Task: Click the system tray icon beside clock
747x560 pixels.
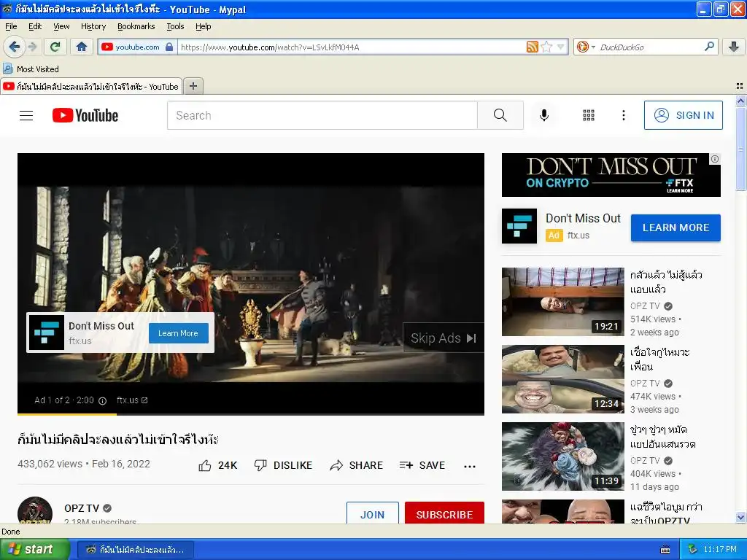Action: coord(693,549)
